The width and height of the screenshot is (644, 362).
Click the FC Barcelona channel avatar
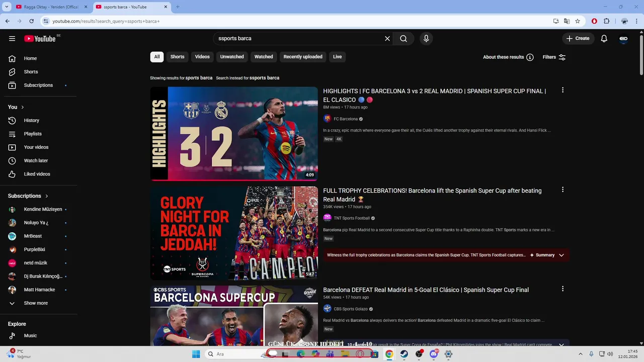point(327,119)
